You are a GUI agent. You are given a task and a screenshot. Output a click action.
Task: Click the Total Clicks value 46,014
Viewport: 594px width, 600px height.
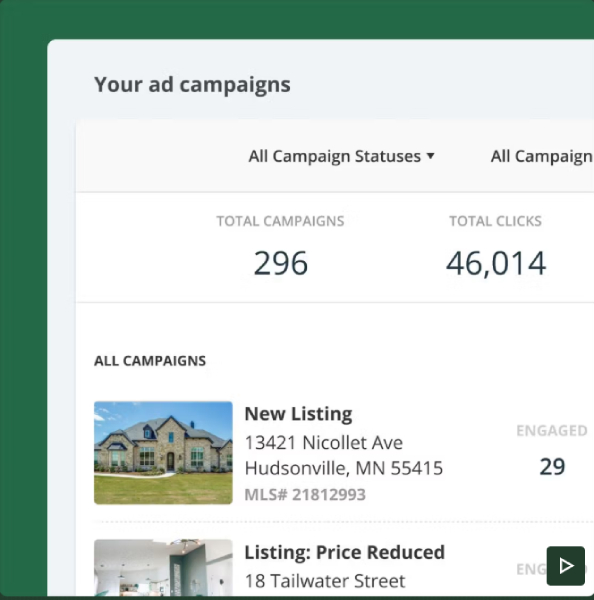[496, 263]
